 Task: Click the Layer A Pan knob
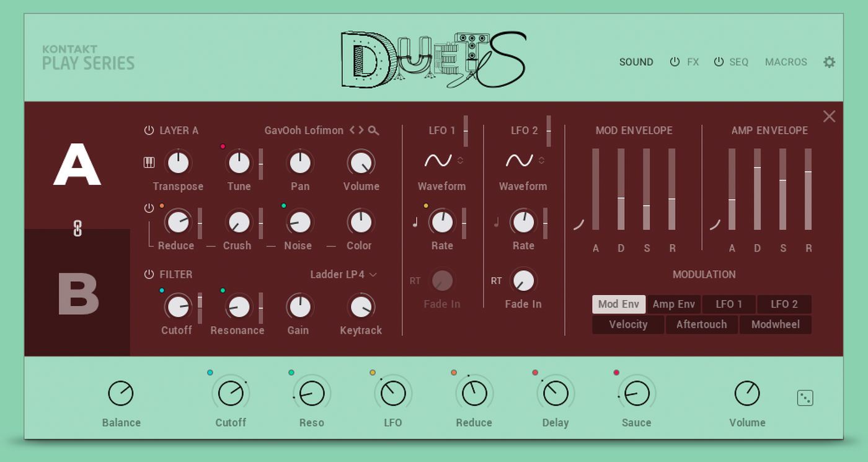click(x=300, y=162)
